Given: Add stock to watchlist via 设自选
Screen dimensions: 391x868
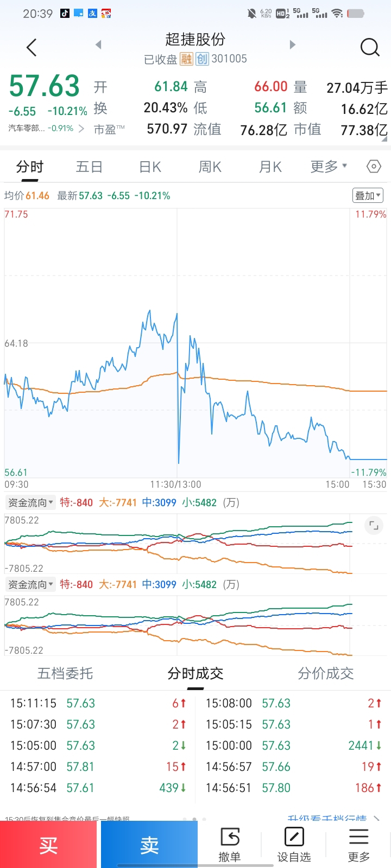Looking at the screenshot, I should click(x=294, y=844).
